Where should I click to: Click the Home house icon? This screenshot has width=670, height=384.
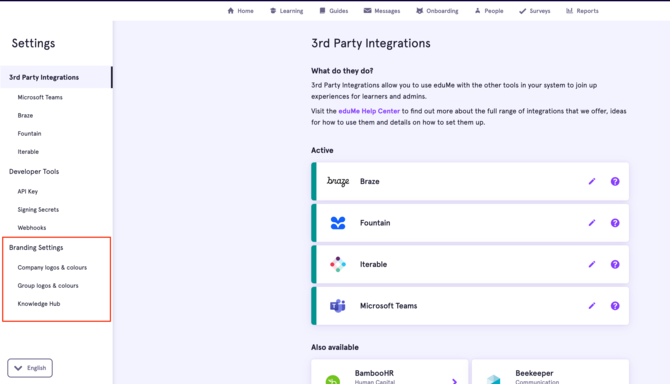click(x=231, y=11)
